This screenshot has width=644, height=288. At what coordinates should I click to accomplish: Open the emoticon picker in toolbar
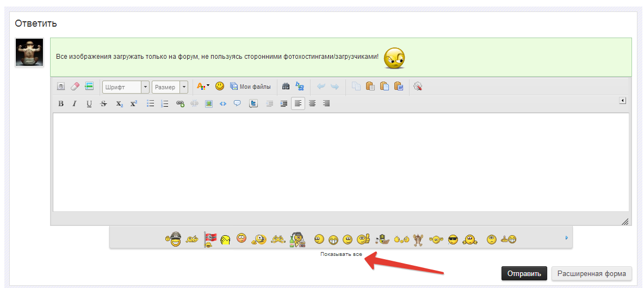coord(220,86)
